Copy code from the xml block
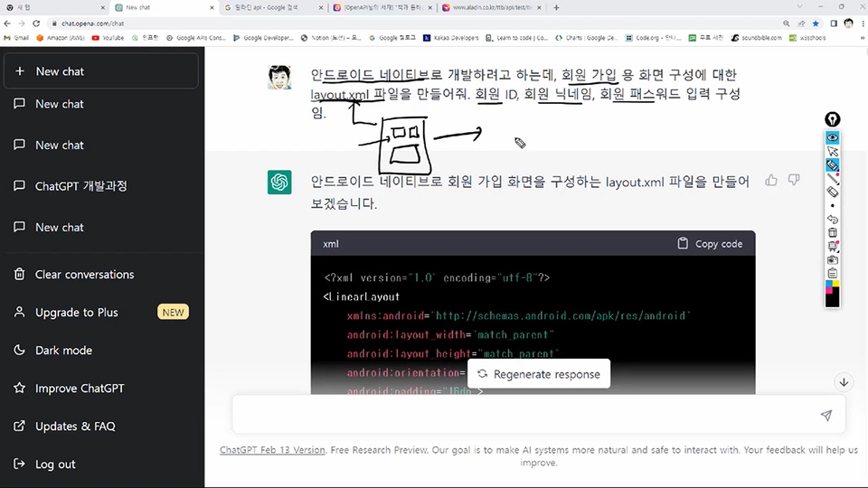868x488 pixels. click(710, 243)
